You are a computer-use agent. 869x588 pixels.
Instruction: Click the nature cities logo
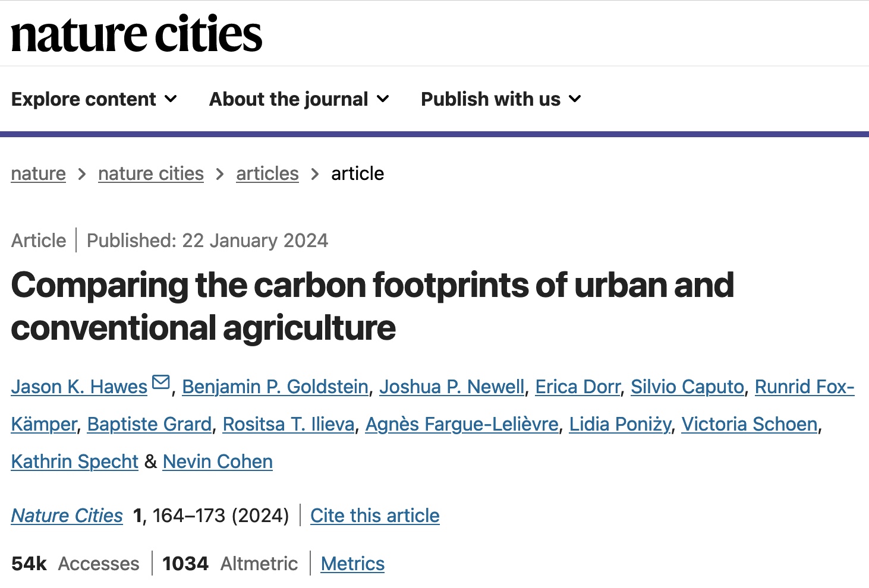(x=137, y=34)
